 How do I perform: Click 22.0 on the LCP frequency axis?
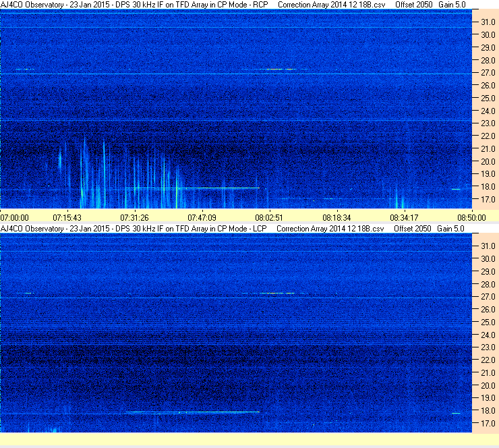pos(488,360)
